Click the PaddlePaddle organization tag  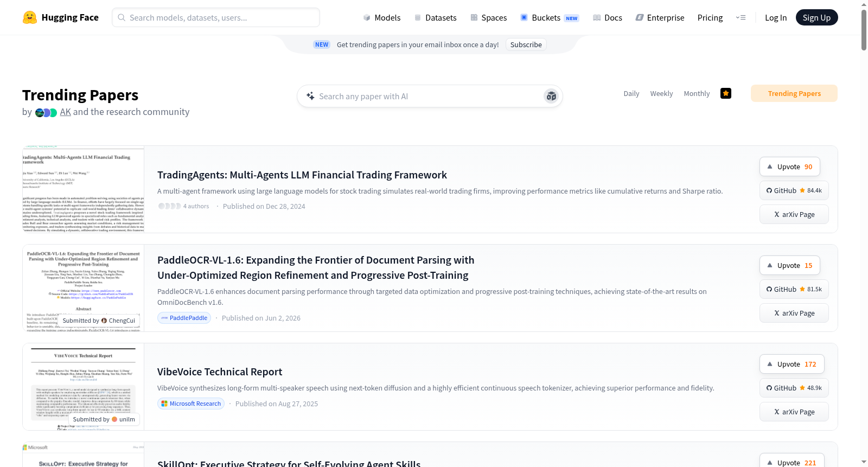click(x=184, y=318)
